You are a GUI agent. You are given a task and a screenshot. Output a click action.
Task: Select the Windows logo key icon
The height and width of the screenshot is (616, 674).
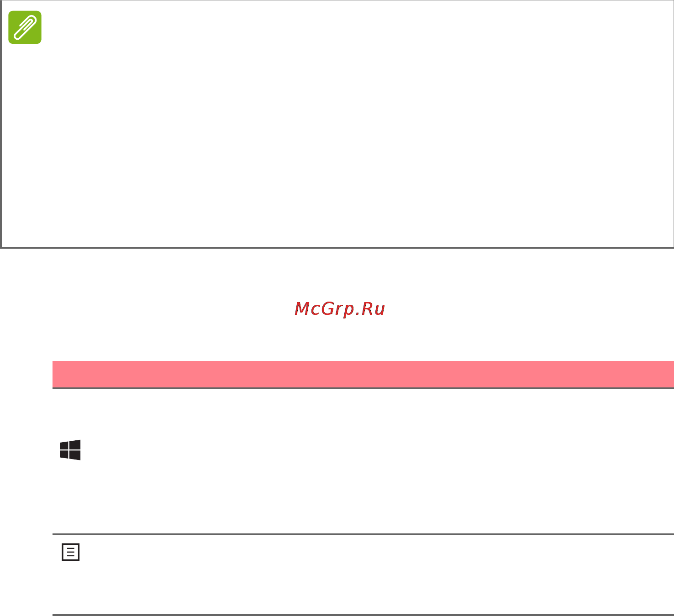click(70, 450)
